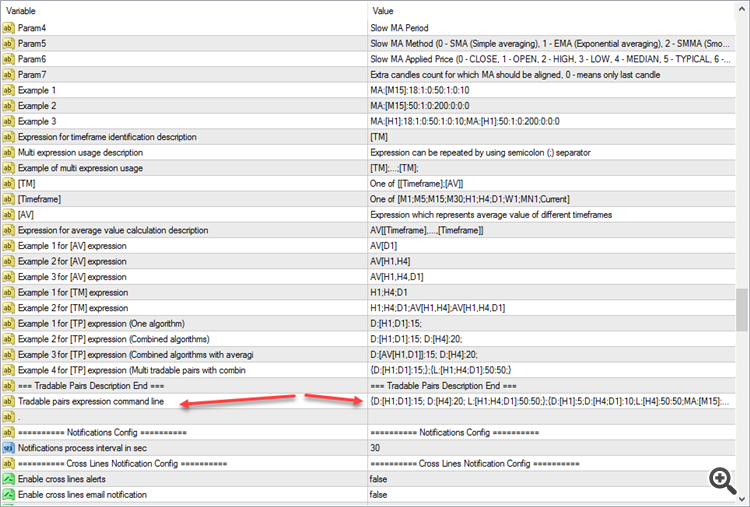The image size is (750, 507).
Task: Click 'Example 3 for [TP] expression' label
Action: [x=135, y=355]
